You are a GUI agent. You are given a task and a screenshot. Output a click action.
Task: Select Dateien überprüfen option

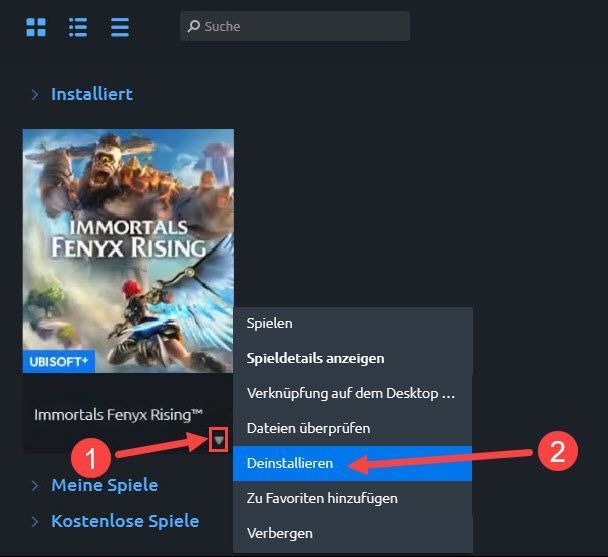click(x=352, y=428)
